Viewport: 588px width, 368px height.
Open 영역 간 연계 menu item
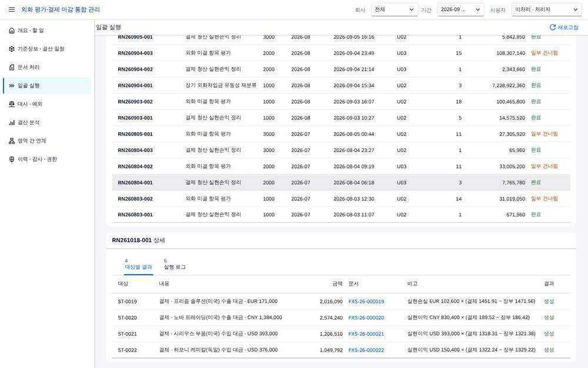(x=47, y=141)
